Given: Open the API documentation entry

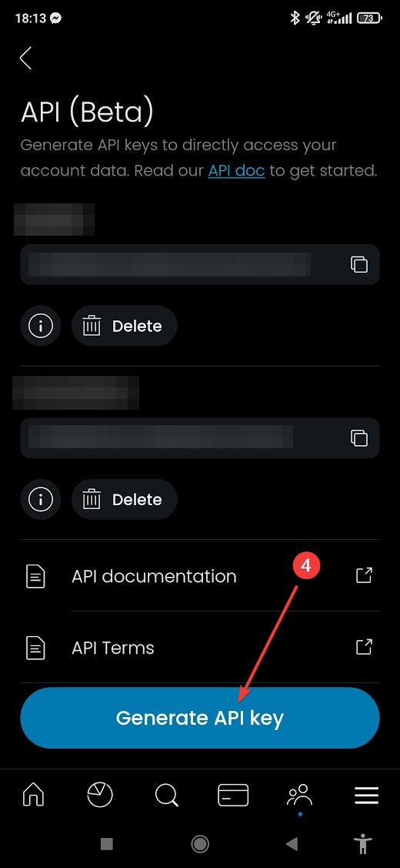Looking at the screenshot, I should point(200,576).
